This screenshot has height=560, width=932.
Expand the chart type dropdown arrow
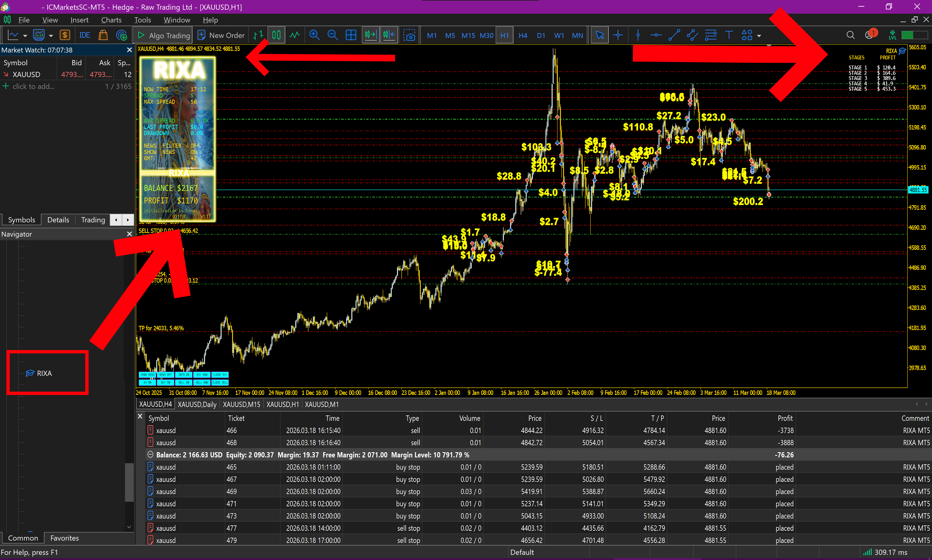coord(25,36)
